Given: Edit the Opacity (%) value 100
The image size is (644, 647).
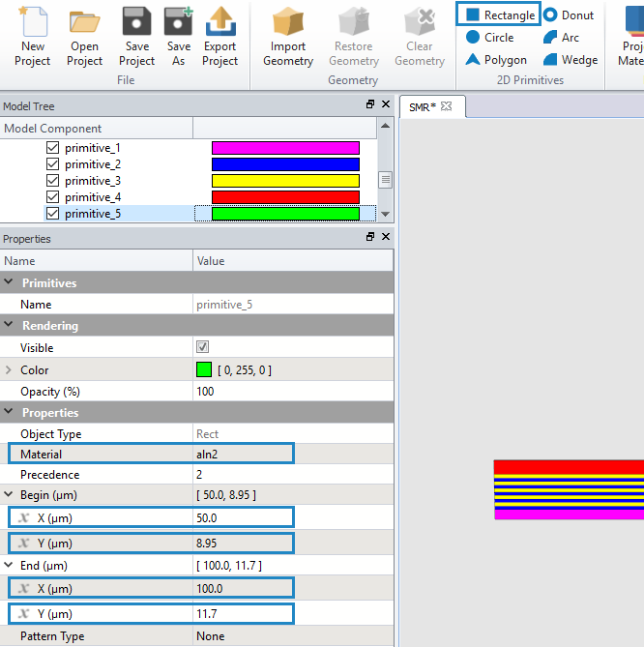Looking at the screenshot, I should pos(293,391).
